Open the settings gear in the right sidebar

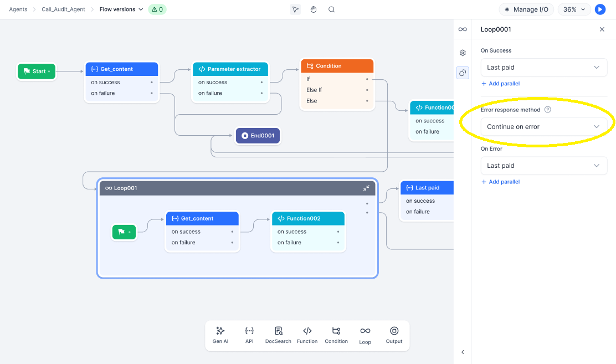click(x=463, y=53)
